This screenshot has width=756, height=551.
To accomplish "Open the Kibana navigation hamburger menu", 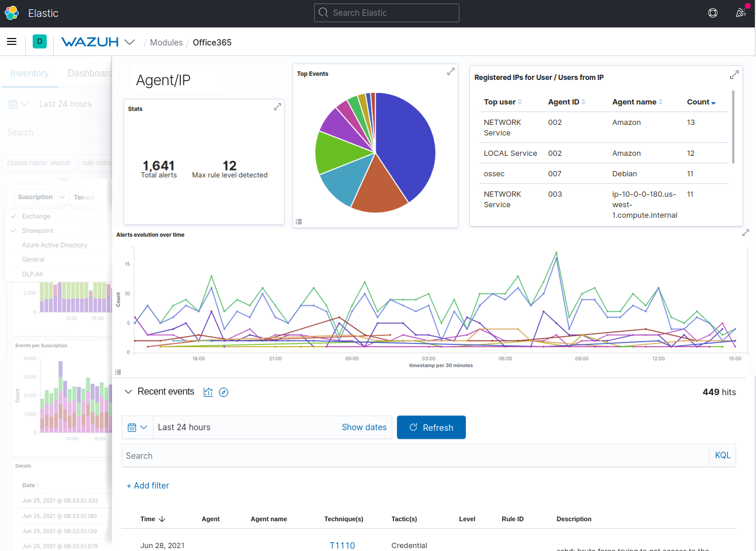I will (x=12, y=41).
